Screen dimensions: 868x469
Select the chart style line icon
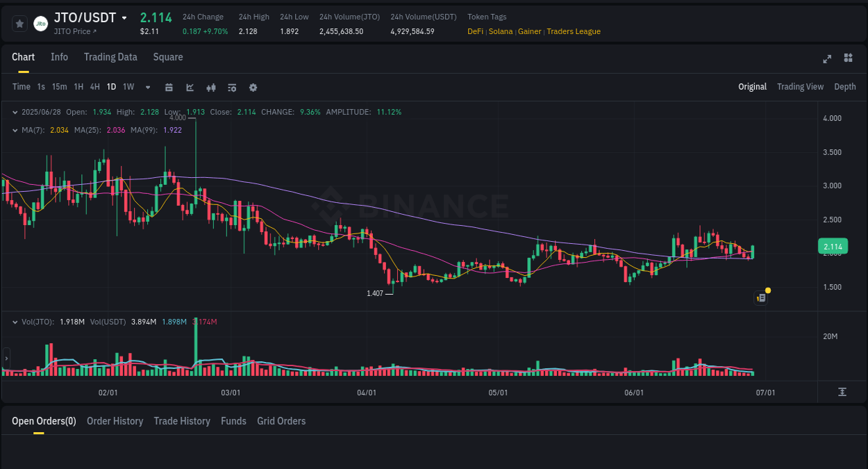click(190, 87)
